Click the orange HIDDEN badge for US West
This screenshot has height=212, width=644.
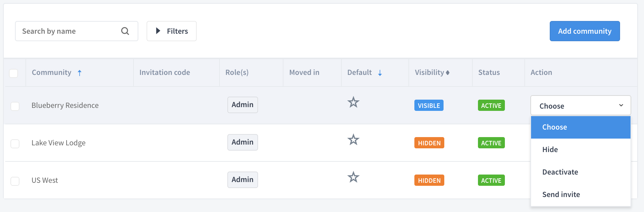coord(429,181)
